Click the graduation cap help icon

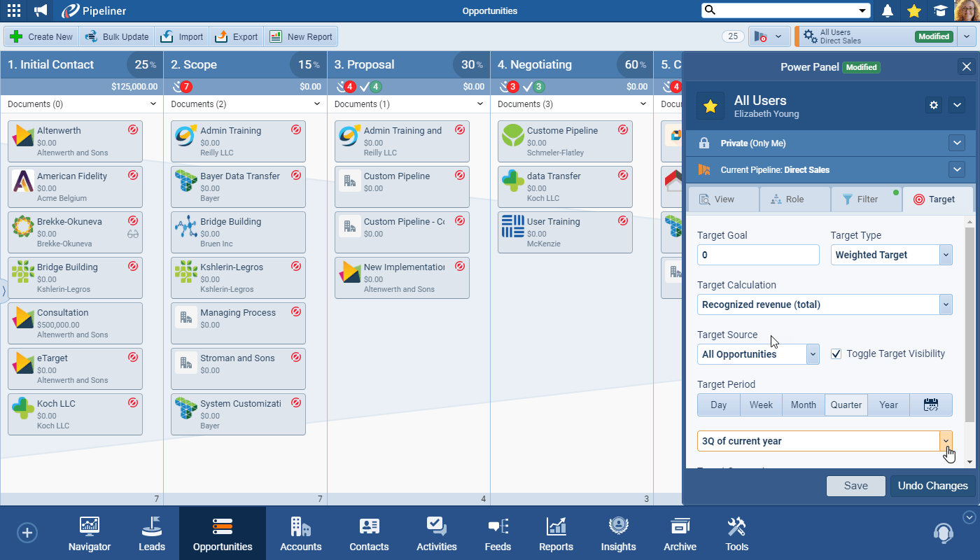(939, 10)
